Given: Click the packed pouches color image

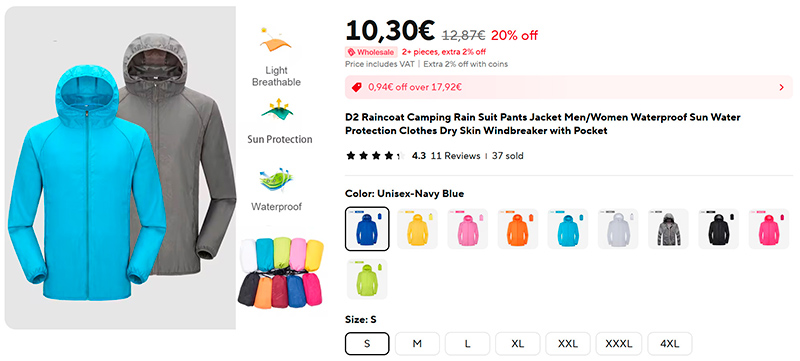Looking at the screenshot, I should pyautogui.click(x=281, y=273).
